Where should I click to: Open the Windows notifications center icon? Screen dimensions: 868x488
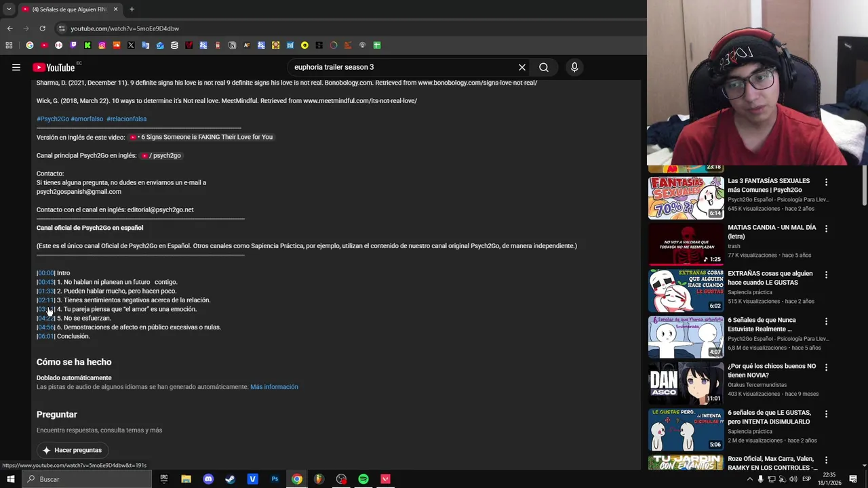point(853,479)
